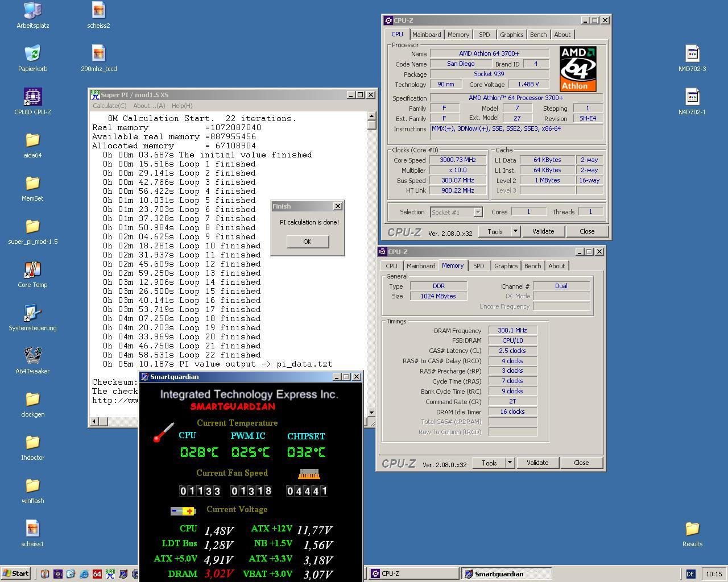Image resolution: width=728 pixels, height=582 pixels.
Task: Select the aida64 folder on desktop
Action: click(32, 140)
